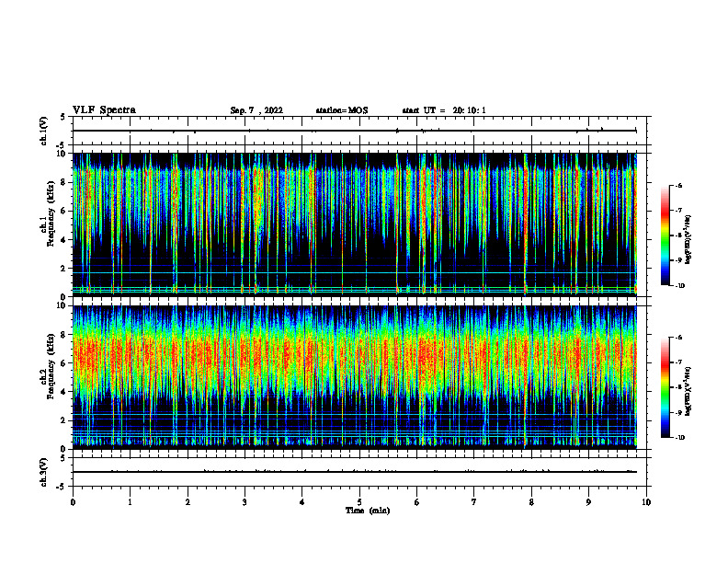Click the "-8" tick on ch.1 color bar
This screenshot has width=728, height=563.
(x=678, y=236)
